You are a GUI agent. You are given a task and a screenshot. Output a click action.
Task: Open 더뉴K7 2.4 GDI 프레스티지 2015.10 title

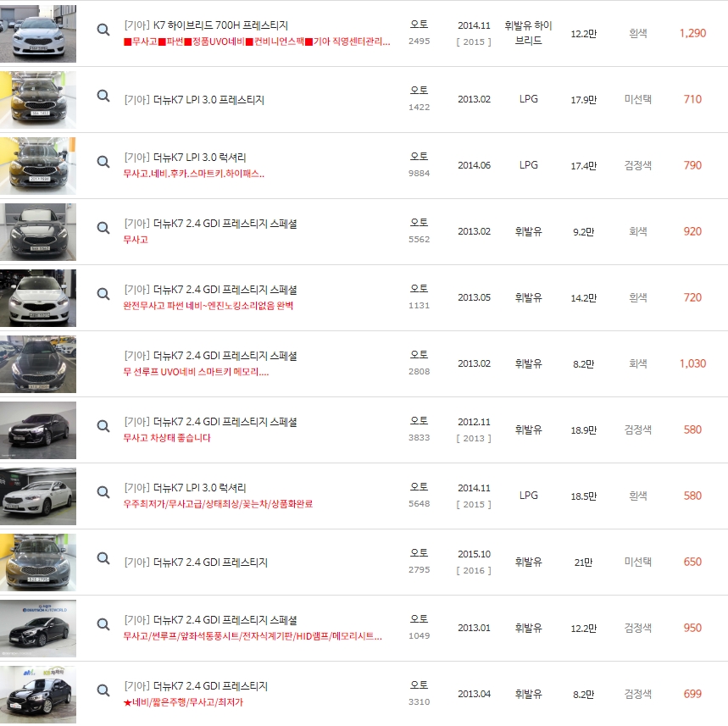pyautogui.click(x=196, y=563)
